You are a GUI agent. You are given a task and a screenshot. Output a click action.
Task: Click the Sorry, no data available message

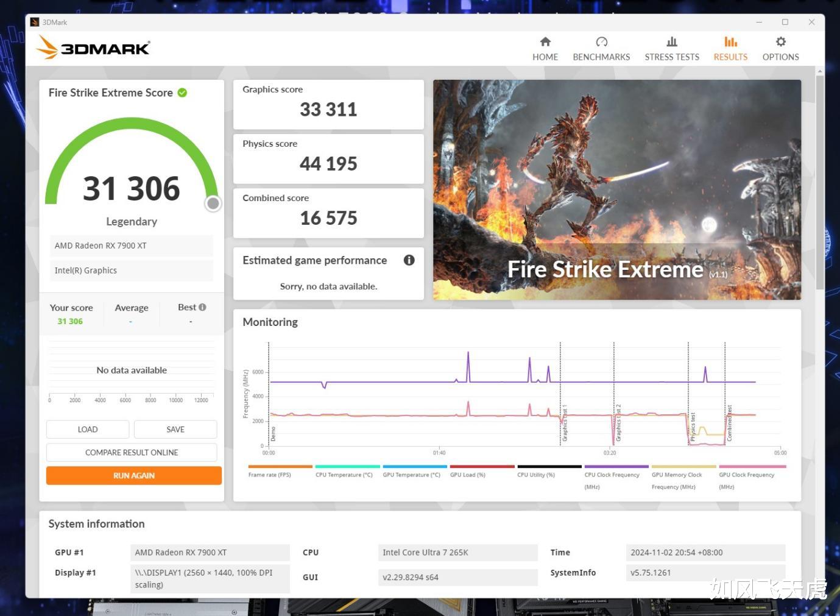pos(328,286)
